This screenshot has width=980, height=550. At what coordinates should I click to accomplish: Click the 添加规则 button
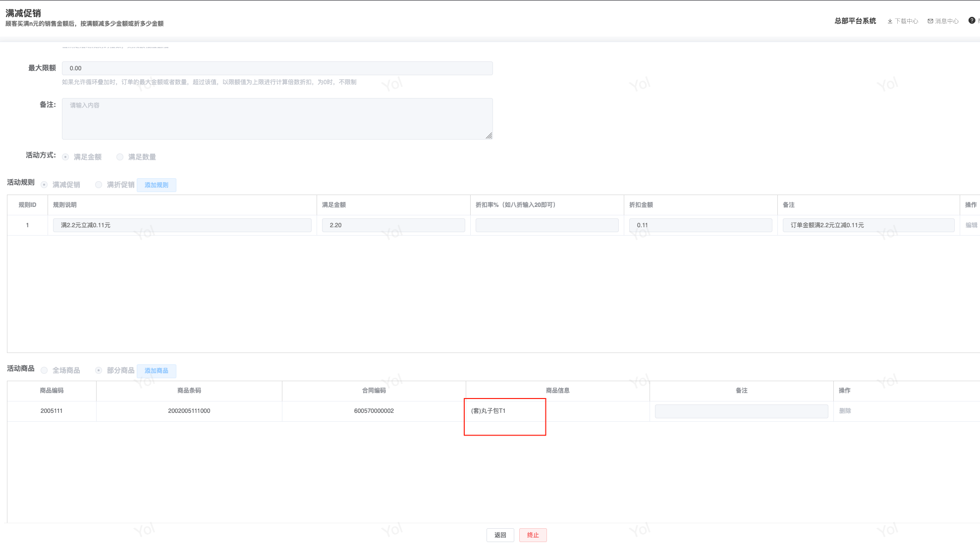tap(157, 185)
